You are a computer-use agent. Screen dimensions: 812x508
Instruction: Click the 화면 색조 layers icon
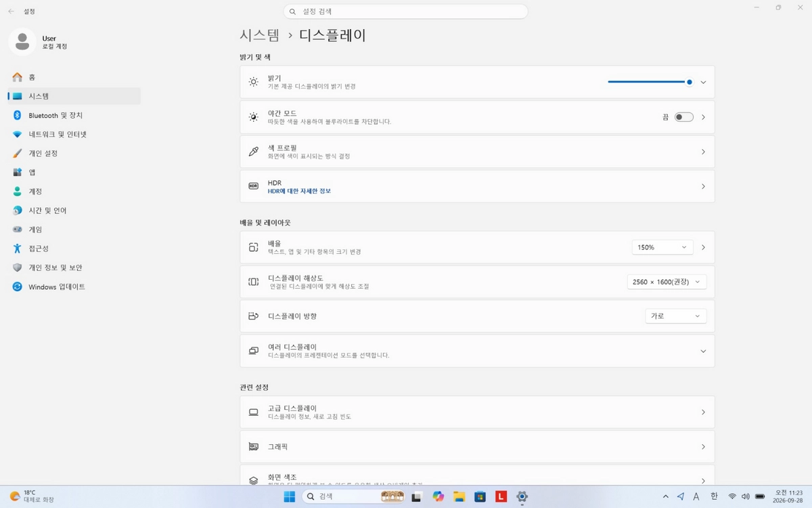coord(253,480)
